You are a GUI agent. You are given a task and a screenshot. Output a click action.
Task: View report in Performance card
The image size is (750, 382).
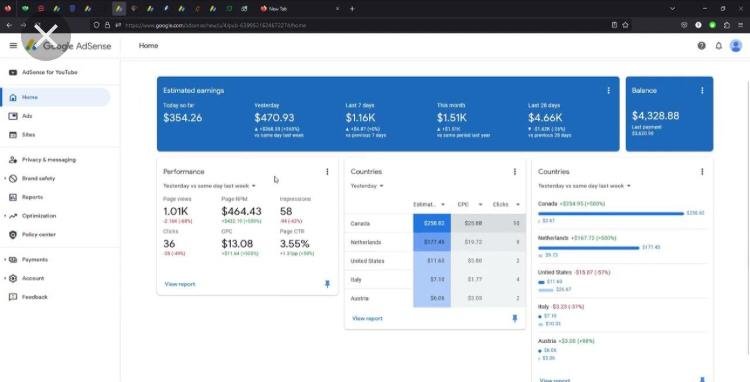coord(180,284)
